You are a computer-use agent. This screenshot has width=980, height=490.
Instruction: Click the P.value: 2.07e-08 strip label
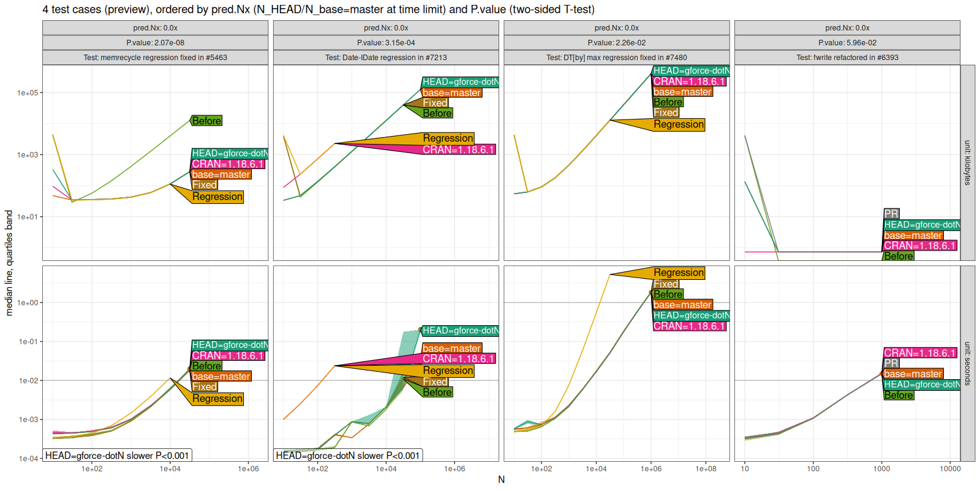155,43
